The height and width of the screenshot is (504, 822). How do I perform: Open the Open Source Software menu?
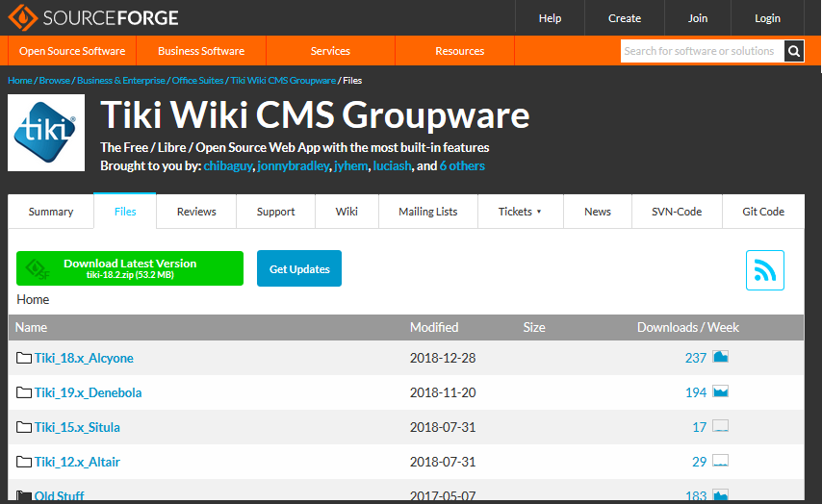coord(72,51)
